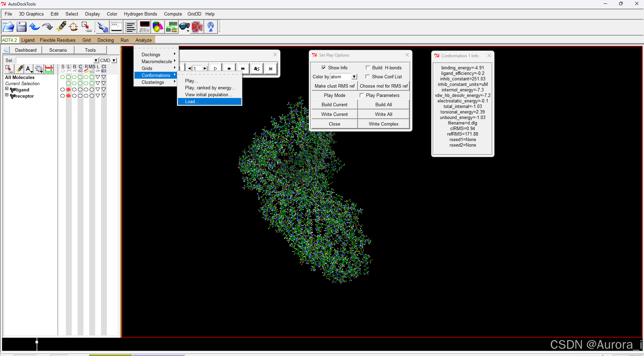Open the Hydrogen Bonds menu
The width and height of the screenshot is (644, 356).
pos(140,14)
